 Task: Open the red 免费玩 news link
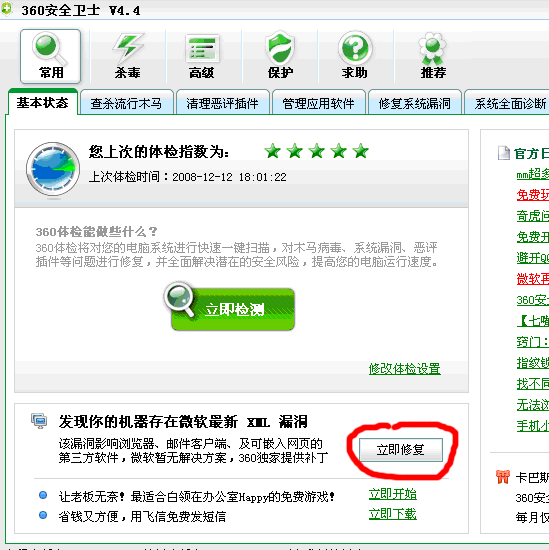(533, 195)
